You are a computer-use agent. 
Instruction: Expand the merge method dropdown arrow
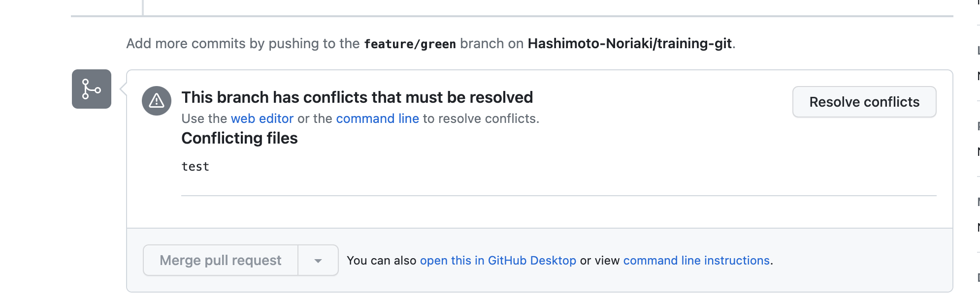point(318,260)
